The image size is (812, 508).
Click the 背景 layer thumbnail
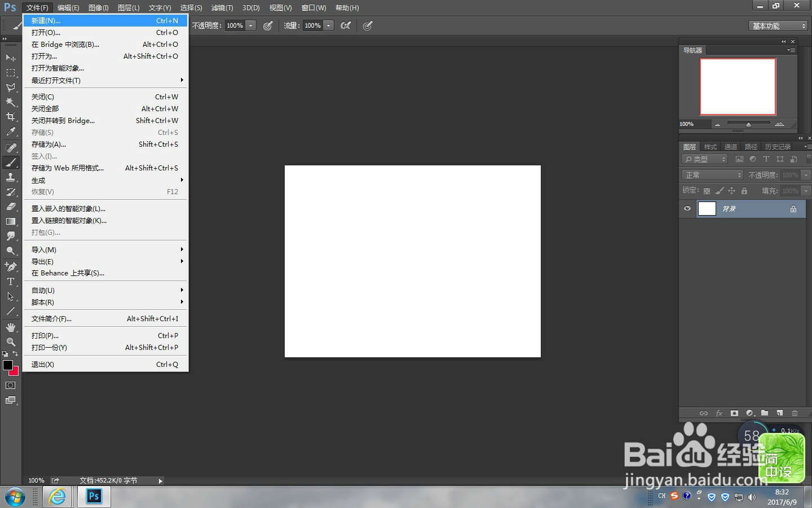pyautogui.click(x=707, y=208)
